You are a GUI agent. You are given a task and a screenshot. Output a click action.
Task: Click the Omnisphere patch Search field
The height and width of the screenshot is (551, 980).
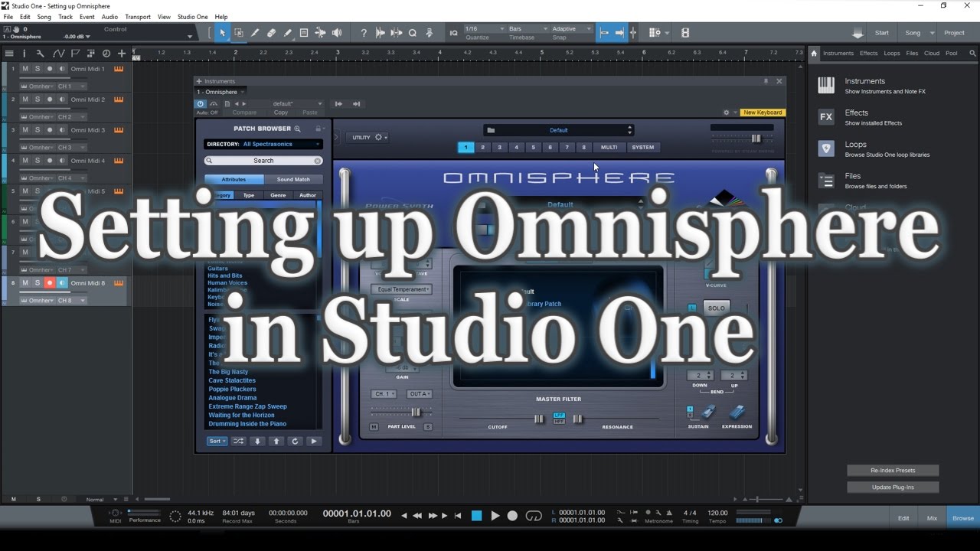(x=263, y=161)
